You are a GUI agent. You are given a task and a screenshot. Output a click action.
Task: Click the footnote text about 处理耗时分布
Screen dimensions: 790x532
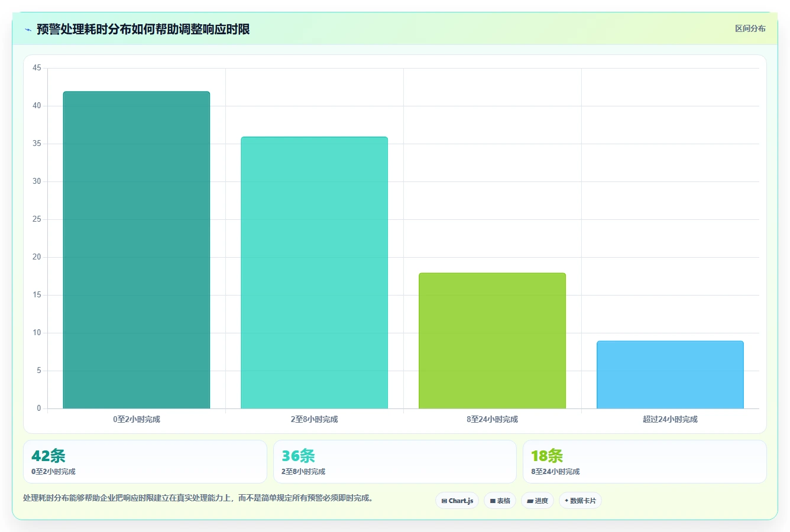coord(199,498)
